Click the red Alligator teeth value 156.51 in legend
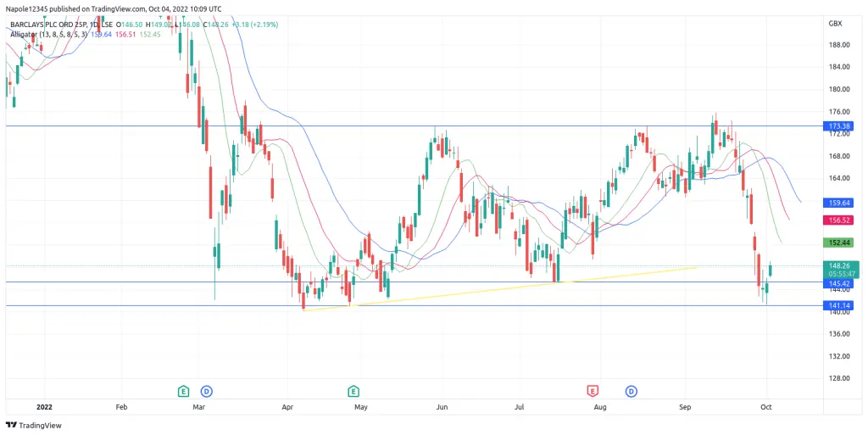Image resolution: width=868 pixels, height=435 pixels. coord(125,34)
